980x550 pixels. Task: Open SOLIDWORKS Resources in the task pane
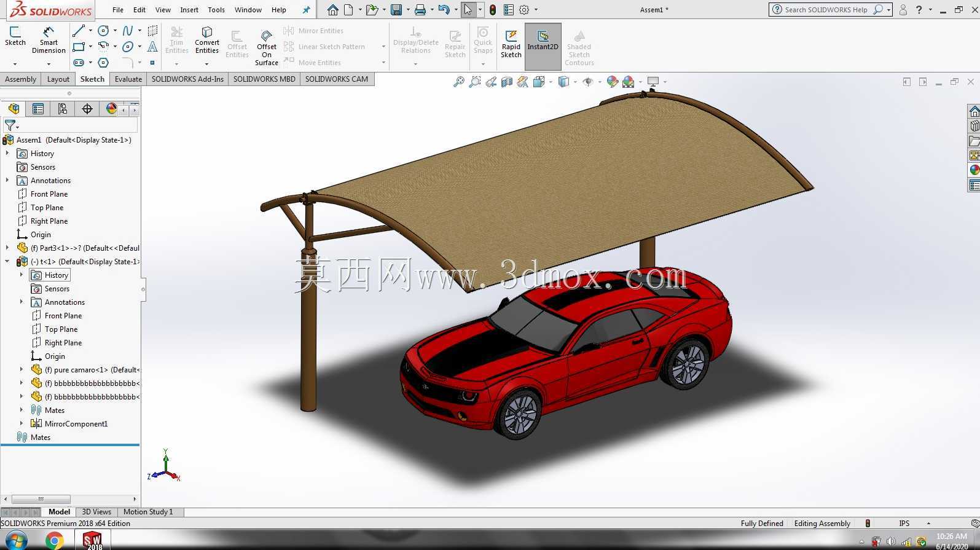[x=974, y=111]
